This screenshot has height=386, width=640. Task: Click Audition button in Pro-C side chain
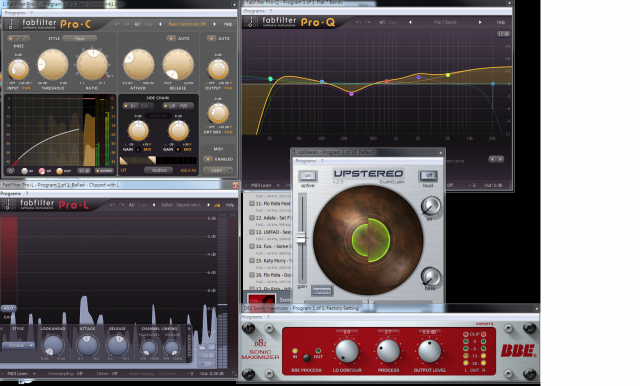point(160,170)
